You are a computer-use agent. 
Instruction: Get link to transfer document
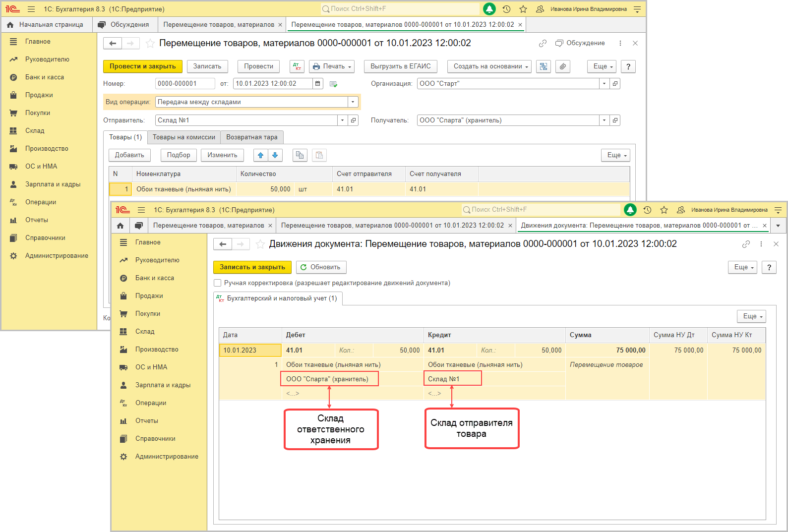pyautogui.click(x=543, y=44)
